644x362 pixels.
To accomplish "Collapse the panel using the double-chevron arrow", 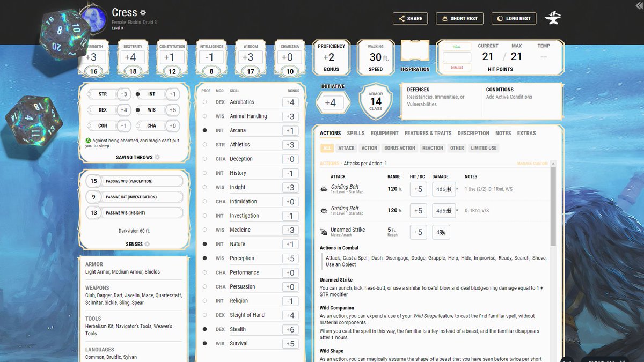I will pyautogui.click(x=639, y=5).
